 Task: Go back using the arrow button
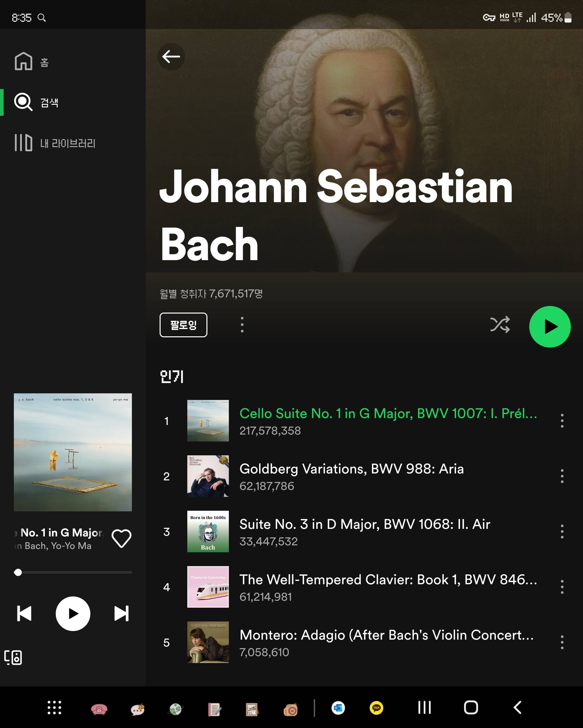click(x=171, y=56)
